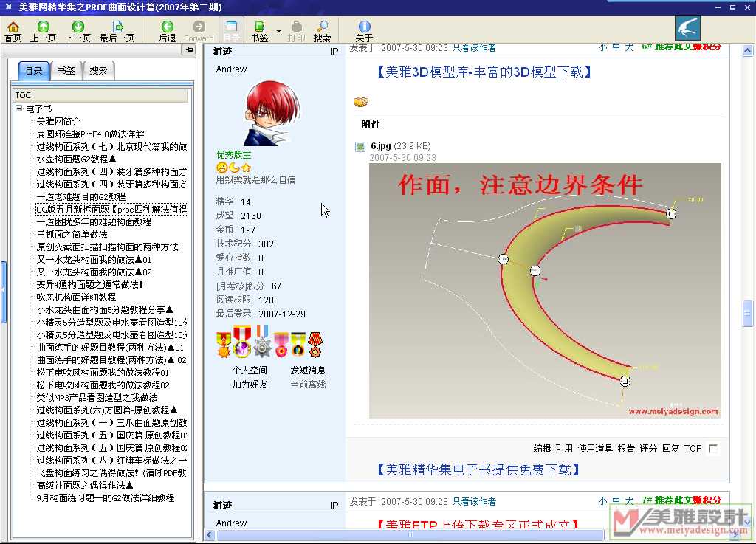Screen dimensions: 756x544
Task: Click the TOC header in the sidebar
Action: click(100, 95)
